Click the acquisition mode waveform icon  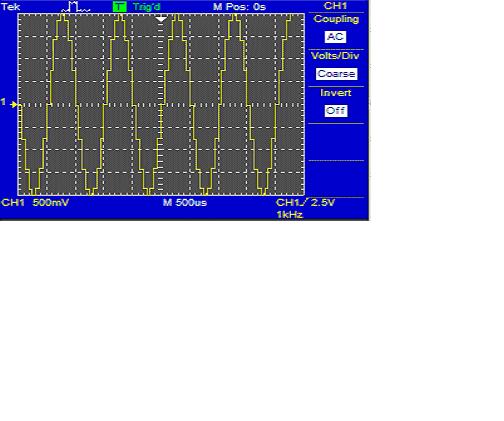pyautogui.click(x=76, y=7)
